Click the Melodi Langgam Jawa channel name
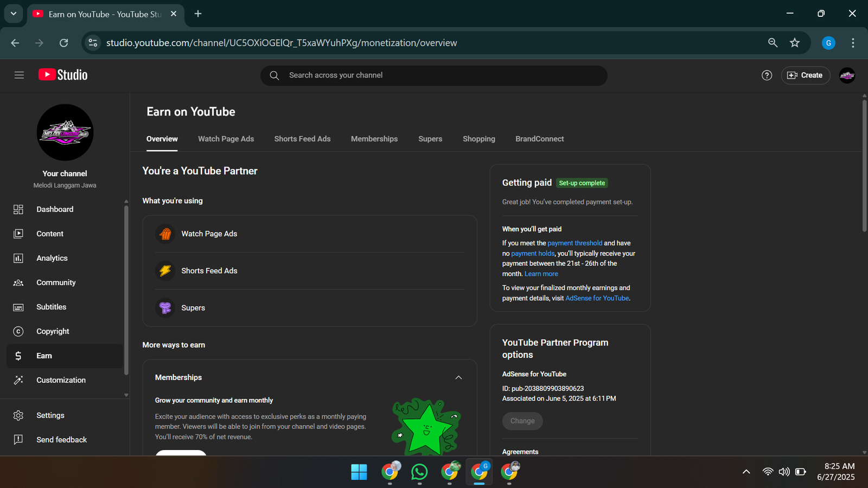The image size is (868, 488). coord(65,185)
